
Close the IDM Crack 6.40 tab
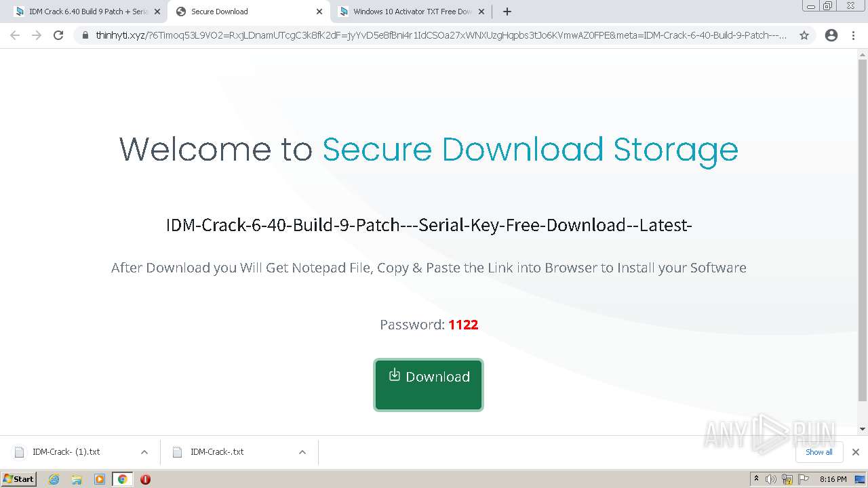pyautogui.click(x=157, y=12)
